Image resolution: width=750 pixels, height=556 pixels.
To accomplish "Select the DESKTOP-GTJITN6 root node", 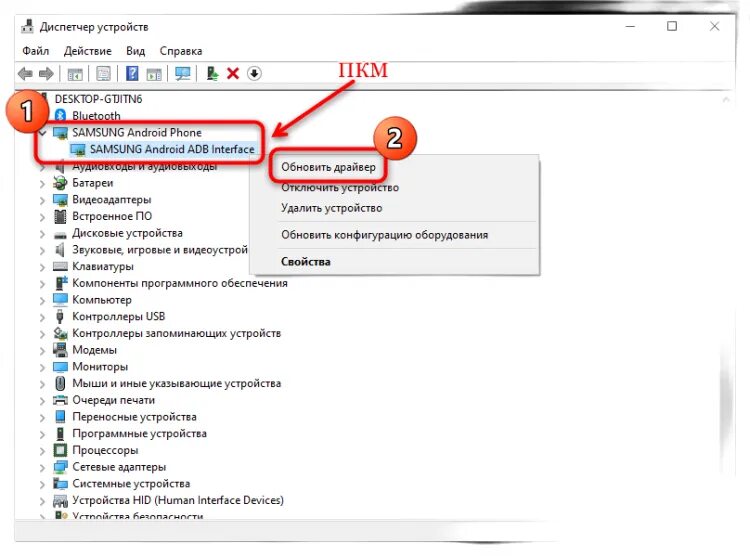I will coord(98,99).
